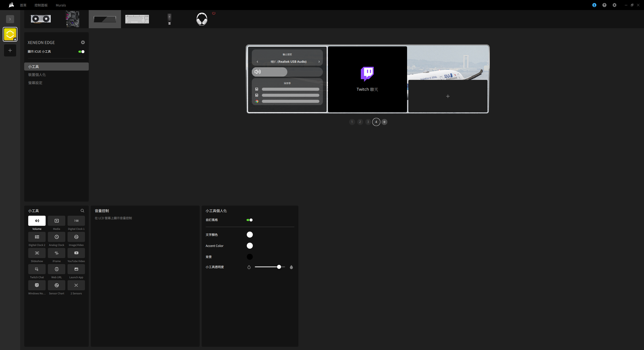
Task: Add a new screen page
Action: pyautogui.click(x=384, y=122)
